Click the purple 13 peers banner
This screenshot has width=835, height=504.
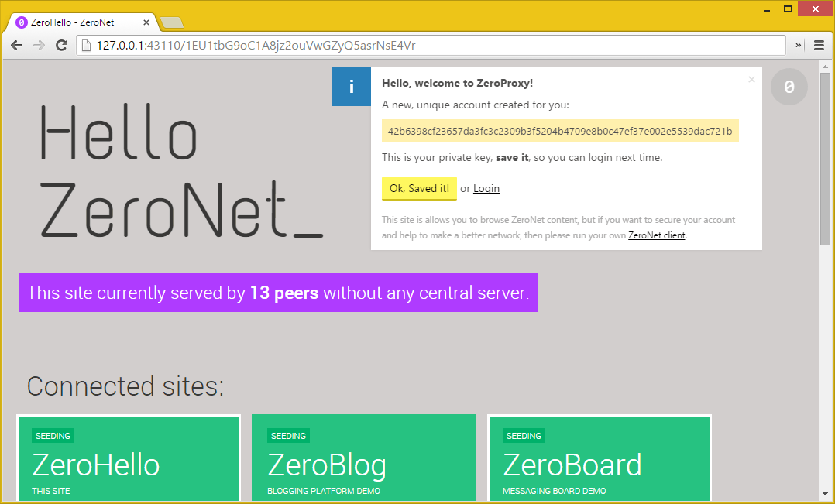[x=278, y=292]
